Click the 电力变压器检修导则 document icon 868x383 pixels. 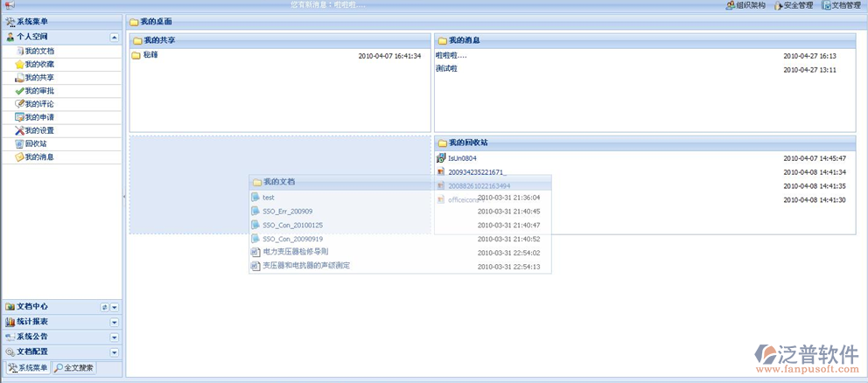(255, 253)
